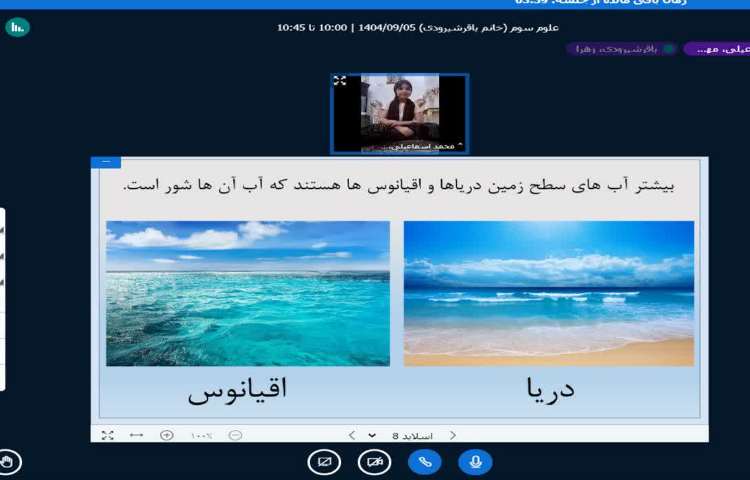Click the session title علوم سوم
Image resolution: width=750 pixels, height=480 pixels.
[418, 27]
